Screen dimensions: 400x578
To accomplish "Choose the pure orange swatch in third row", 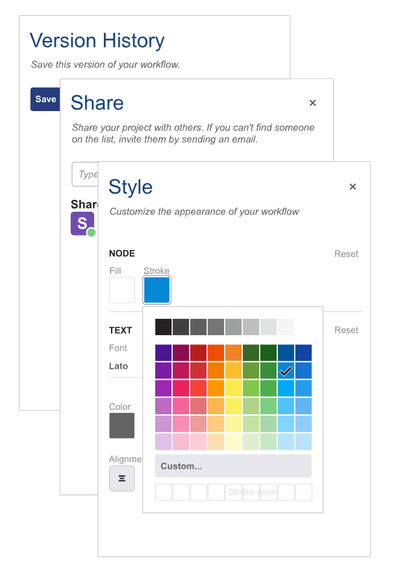I will pos(216,389).
